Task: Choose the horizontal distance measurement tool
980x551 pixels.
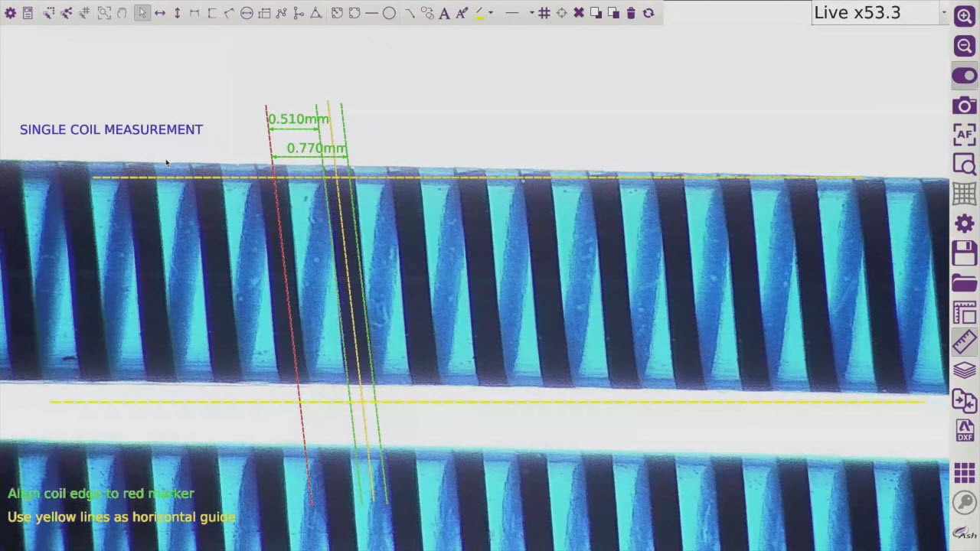Action: coord(159,13)
